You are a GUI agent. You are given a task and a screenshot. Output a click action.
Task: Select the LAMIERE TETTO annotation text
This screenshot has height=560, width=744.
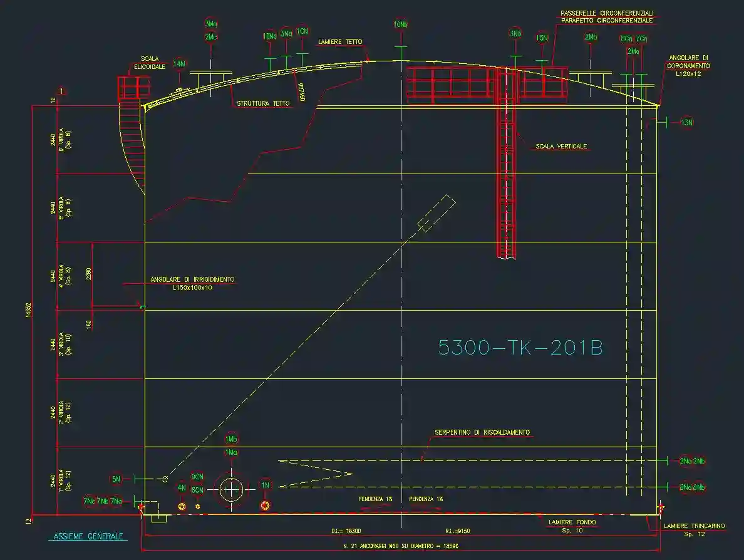coord(340,42)
